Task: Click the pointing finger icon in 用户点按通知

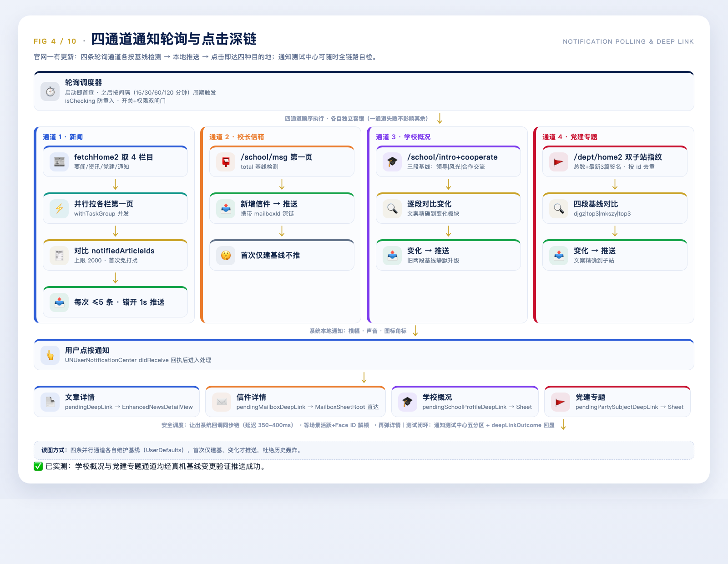Action: (x=50, y=355)
